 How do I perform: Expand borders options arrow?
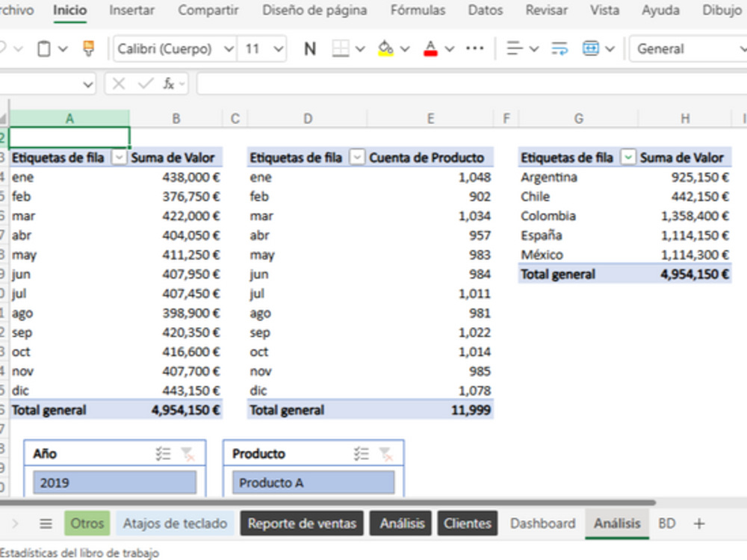[x=360, y=49]
